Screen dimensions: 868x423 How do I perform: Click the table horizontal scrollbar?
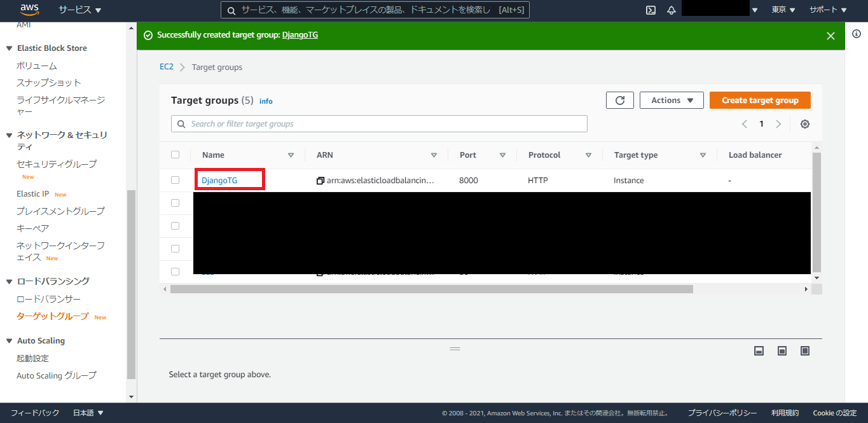click(431, 289)
